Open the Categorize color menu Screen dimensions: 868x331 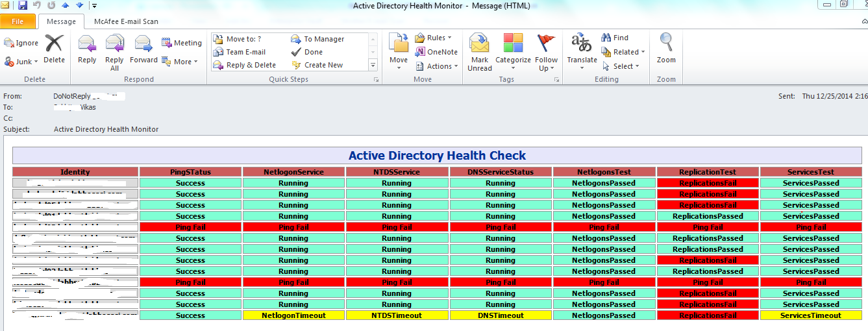513,52
